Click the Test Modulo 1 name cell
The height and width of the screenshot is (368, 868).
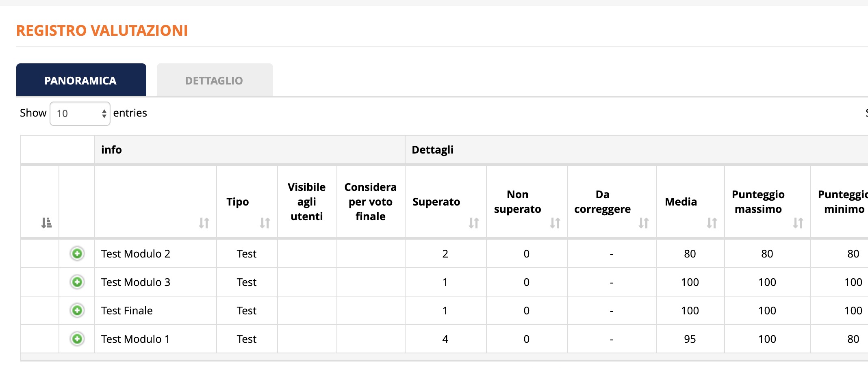pyautogui.click(x=135, y=339)
